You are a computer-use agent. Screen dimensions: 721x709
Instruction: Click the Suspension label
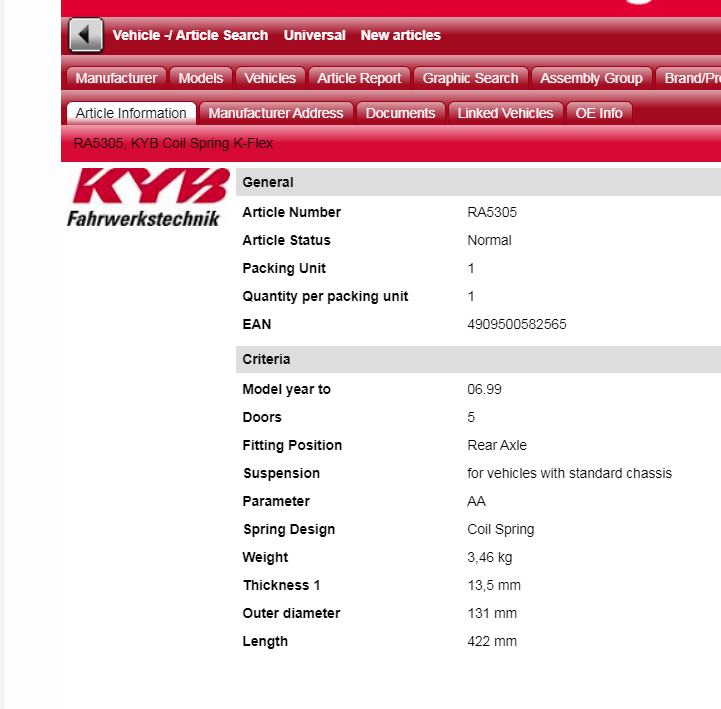281,474
